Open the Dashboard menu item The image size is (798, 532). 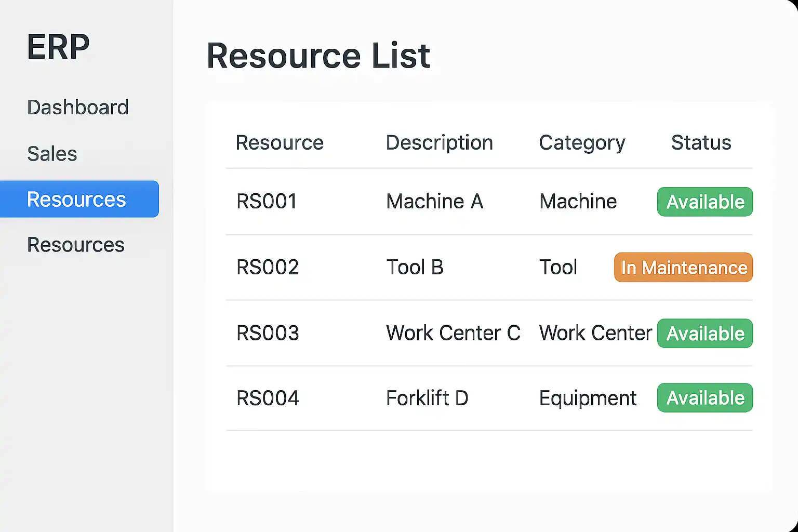pyautogui.click(x=78, y=108)
